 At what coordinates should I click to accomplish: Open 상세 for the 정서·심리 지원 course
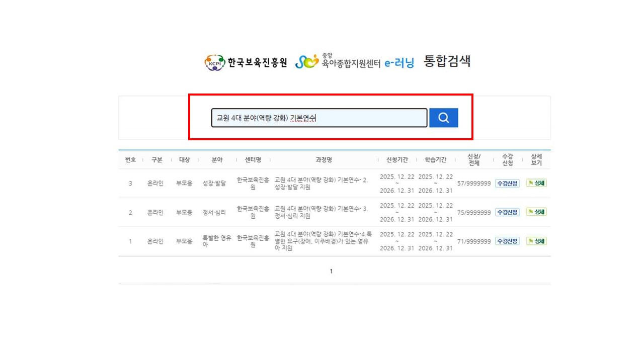536,212
